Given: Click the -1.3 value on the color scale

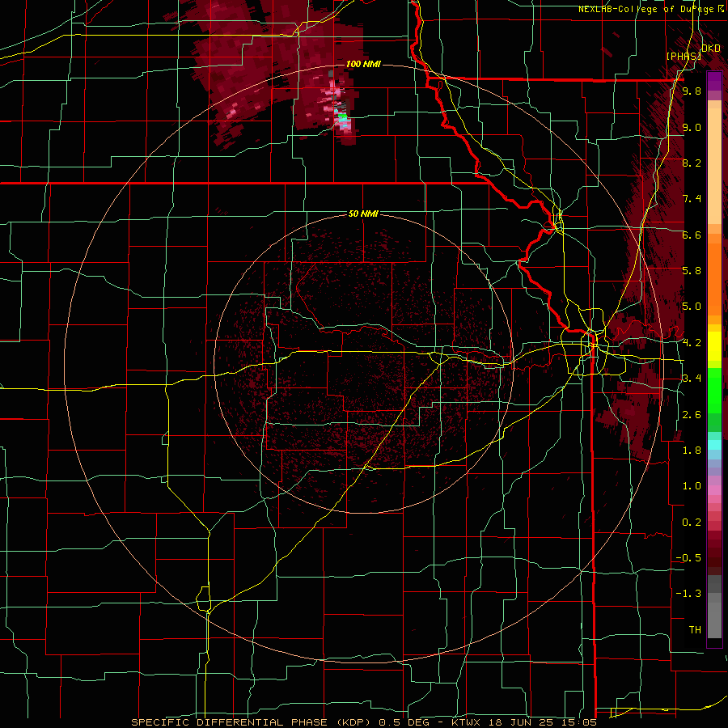Looking at the screenshot, I should [689, 594].
